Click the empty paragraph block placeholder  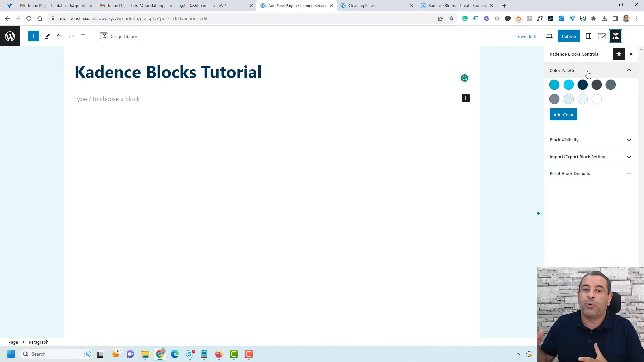point(107,99)
